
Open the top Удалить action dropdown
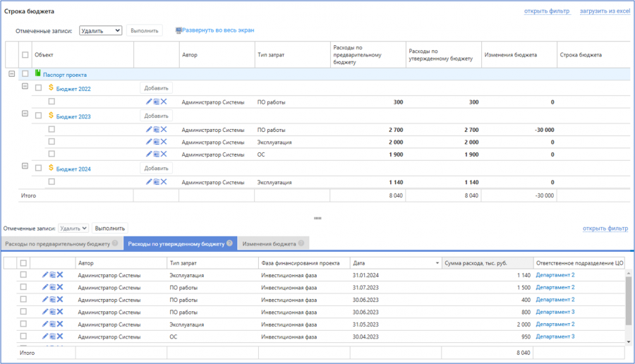tap(101, 30)
